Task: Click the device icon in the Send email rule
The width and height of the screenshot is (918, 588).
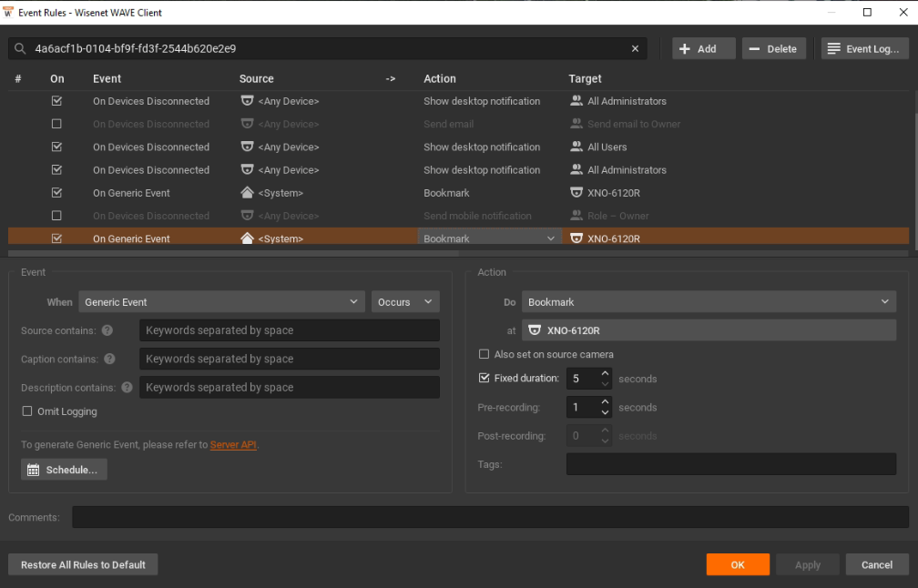Action: pos(247,124)
